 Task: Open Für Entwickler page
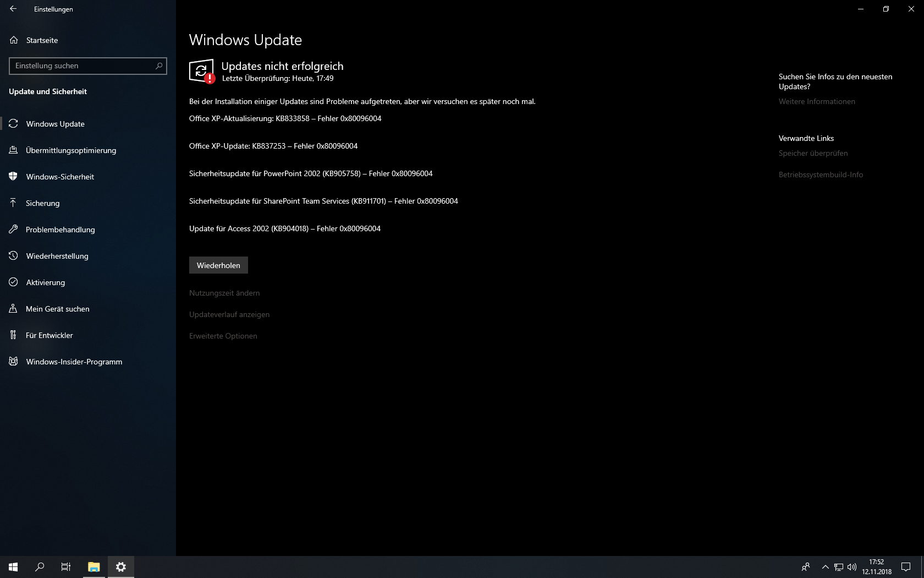click(x=88, y=335)
